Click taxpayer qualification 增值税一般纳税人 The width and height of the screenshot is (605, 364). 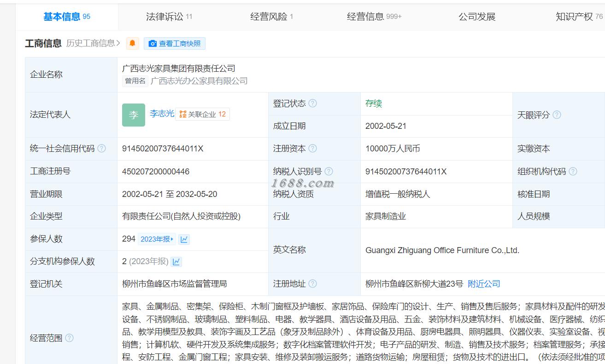(x=398, y=194)
